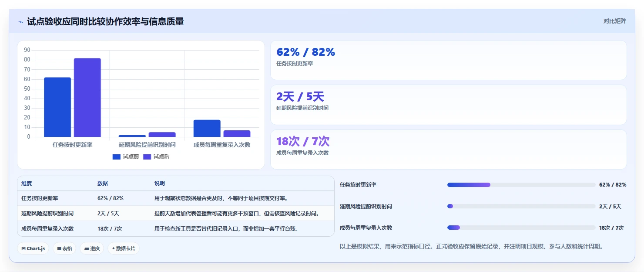Click progress value 18次 / 7次 at right
The height and width of the screenshot is (272, 644).
point(611,228)
